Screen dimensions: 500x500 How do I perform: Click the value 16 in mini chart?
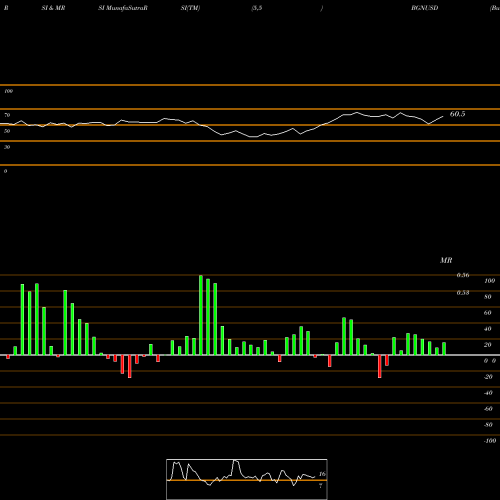(322, 474)
